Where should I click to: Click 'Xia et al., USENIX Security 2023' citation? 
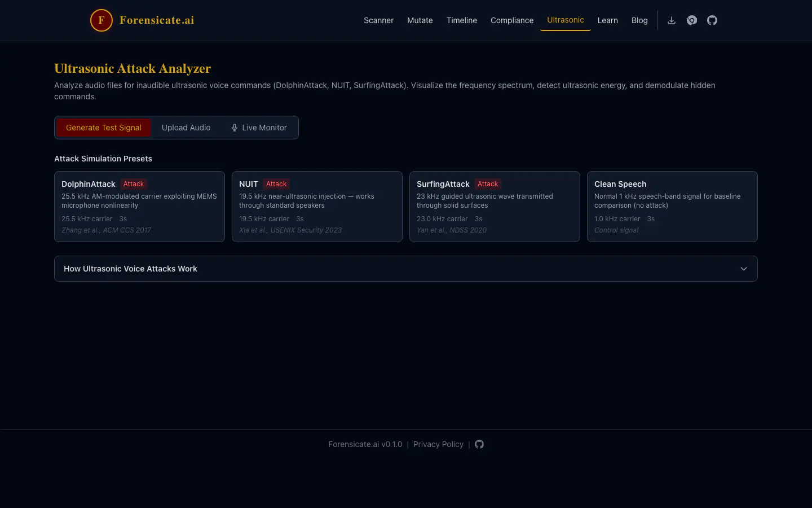(x=290, y=230)
